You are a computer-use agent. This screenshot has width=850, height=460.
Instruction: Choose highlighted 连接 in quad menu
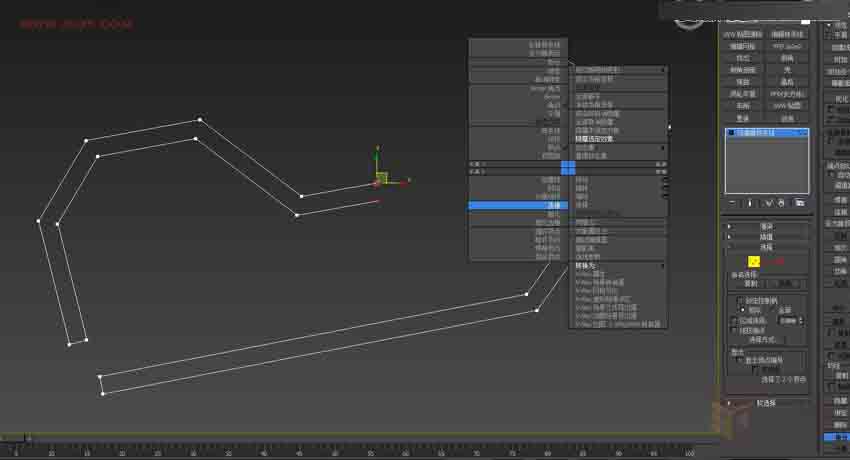pos(518,205)
